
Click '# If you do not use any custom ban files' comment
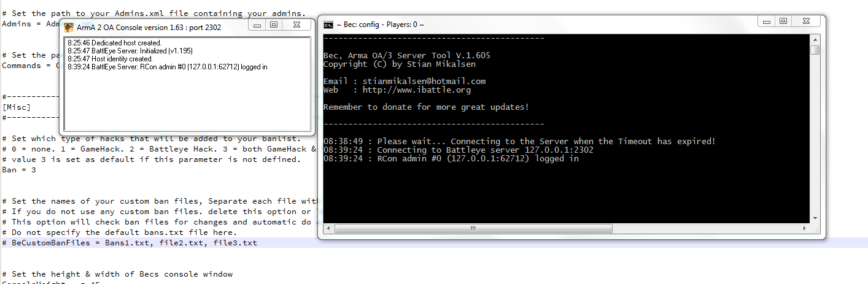pyautogui.click(x=160, y=212)
